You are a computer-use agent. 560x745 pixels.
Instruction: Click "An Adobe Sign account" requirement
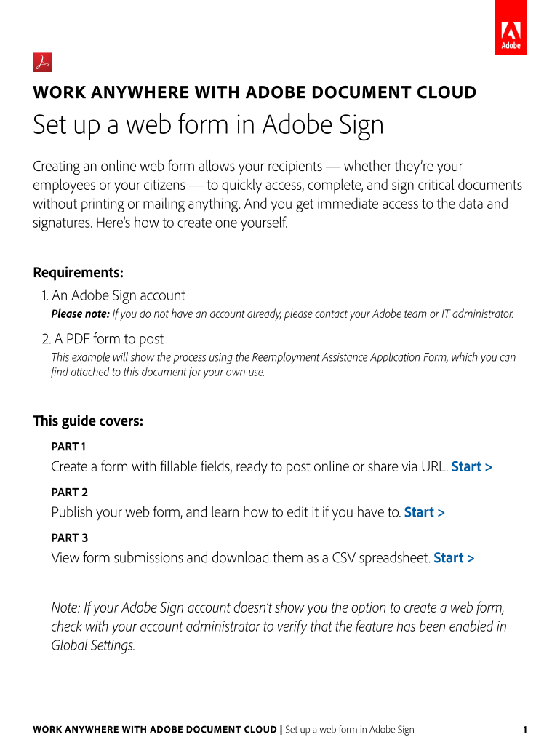click(x=118, y=295)
